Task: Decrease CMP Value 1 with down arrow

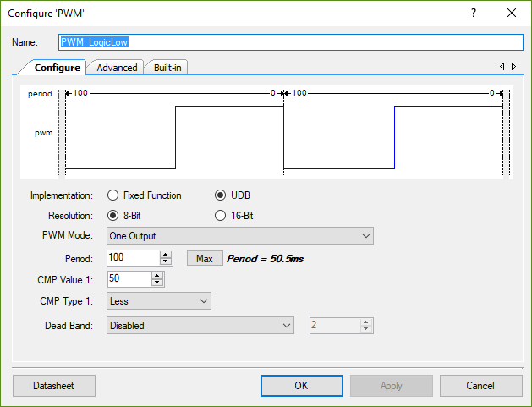Action: click(156, 283)
